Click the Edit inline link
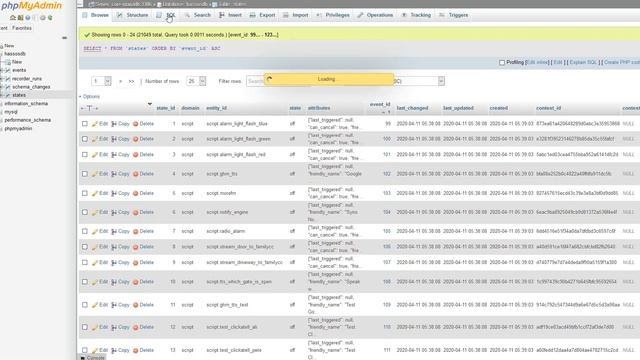The width and height of the screenshot is (640, 360). 538,62
